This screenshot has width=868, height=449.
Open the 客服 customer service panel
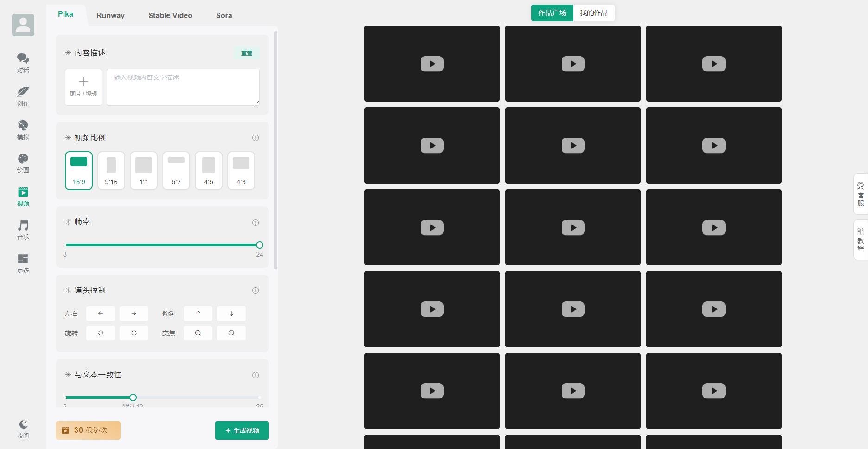coord(861,193)
